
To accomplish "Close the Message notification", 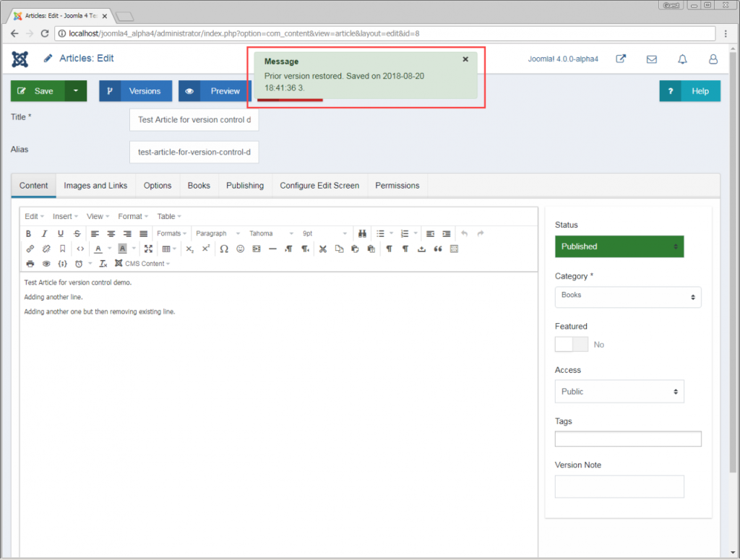I will pyautogui.click(x=465, y=59).
